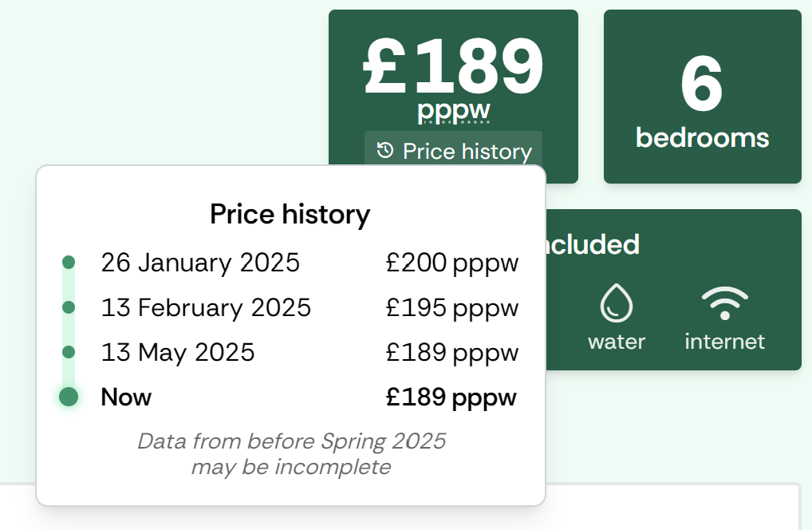Click the 26 January 2025 date entry

[200, 263]
